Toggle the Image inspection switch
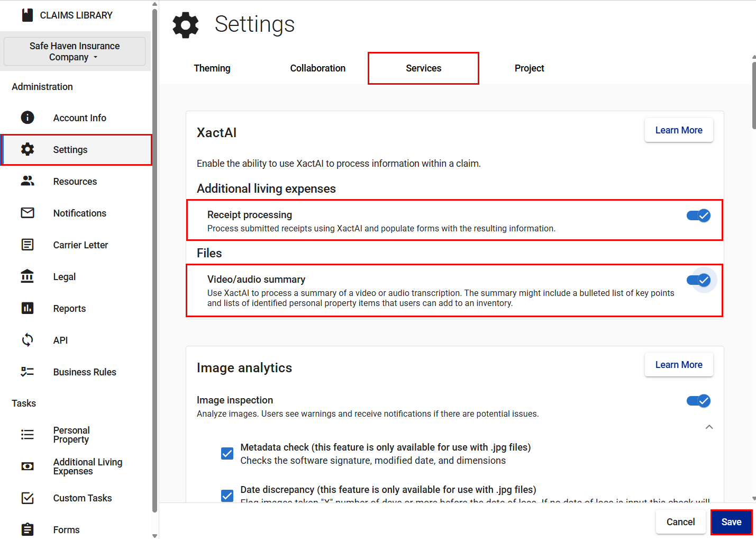The image size is (756, 539). 698,401
